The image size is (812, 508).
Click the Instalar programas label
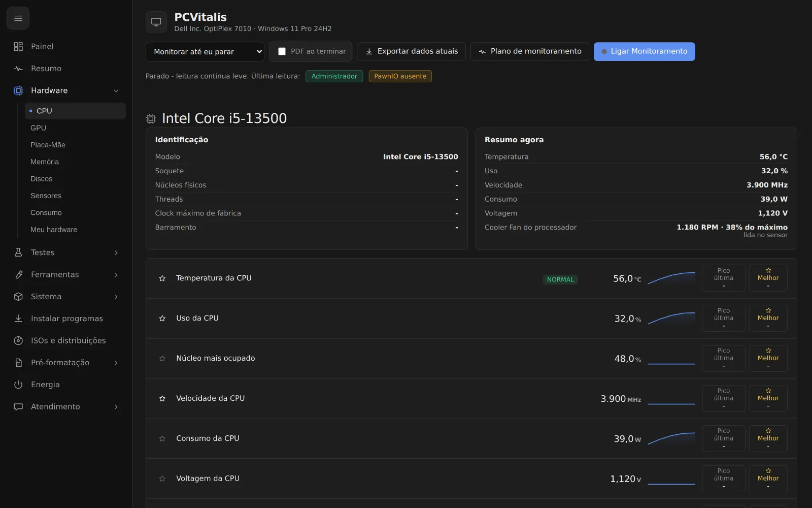pos(67,319)
